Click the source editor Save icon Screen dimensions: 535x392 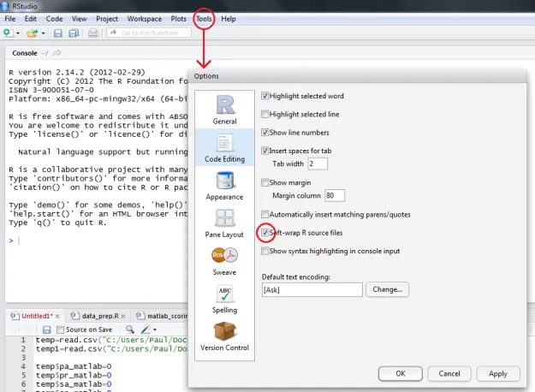tap(47, 330)
